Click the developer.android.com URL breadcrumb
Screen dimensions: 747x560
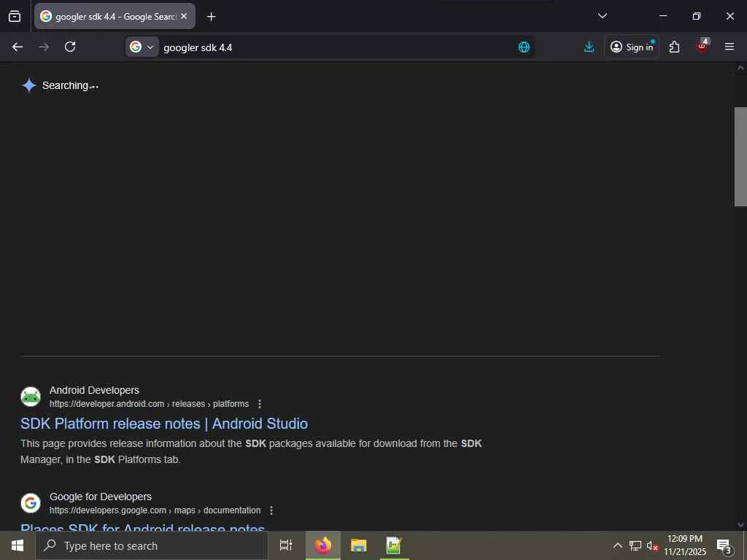pos(149,404)
